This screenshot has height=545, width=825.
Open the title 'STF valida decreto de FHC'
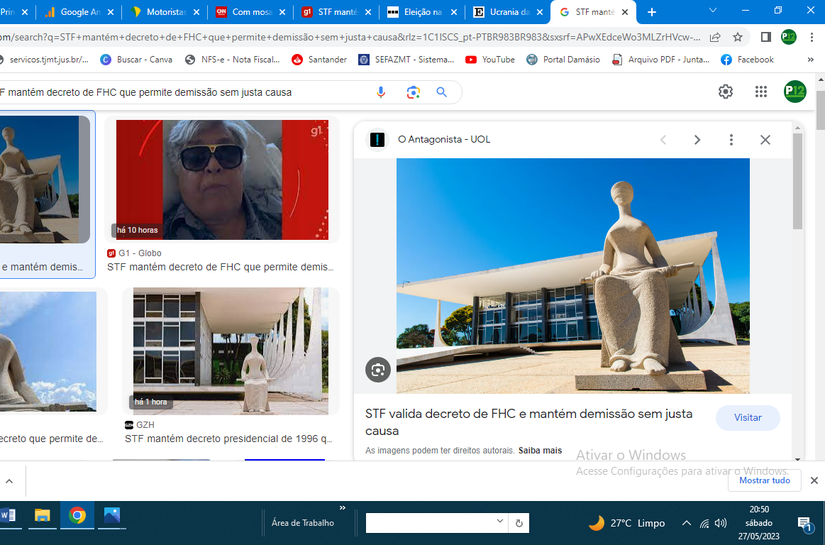point(528,422)
